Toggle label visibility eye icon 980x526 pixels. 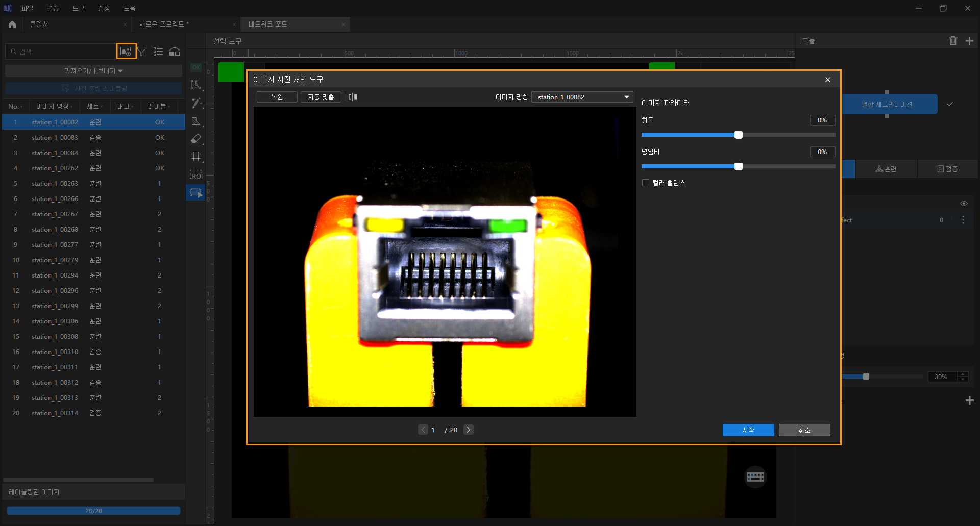pos(964,204)
